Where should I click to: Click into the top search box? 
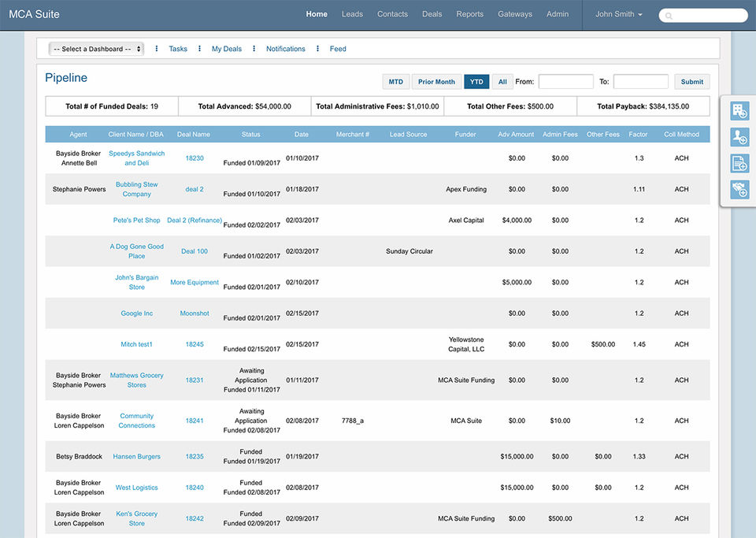703,16
